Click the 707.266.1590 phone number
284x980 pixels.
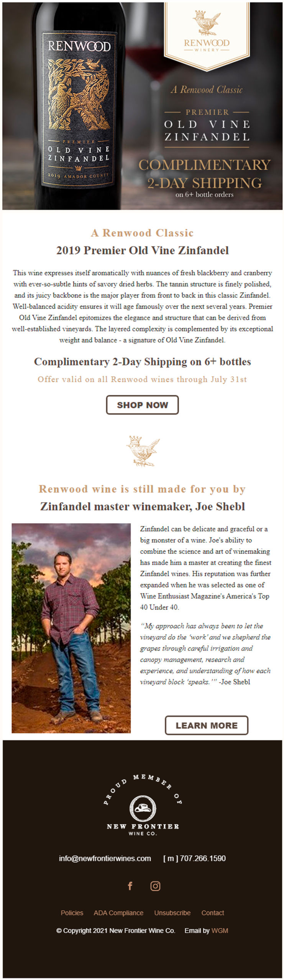click(x=202, y=858)
